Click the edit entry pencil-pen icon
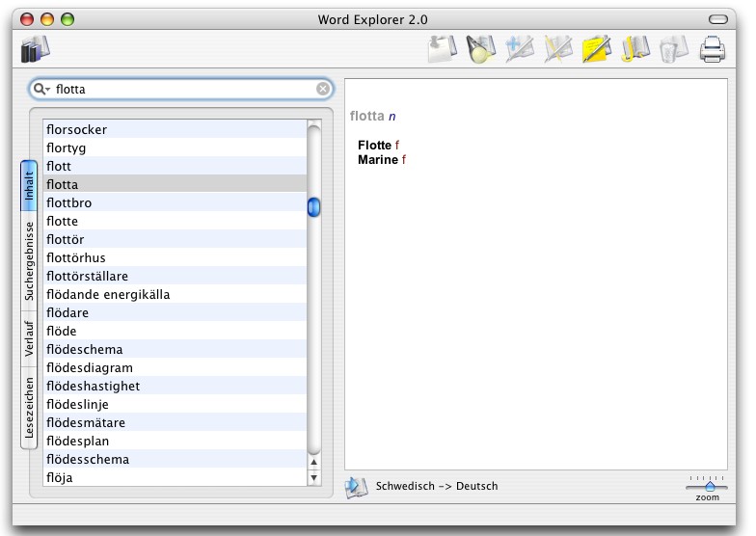This screenshot has width=756, height=536. (x=558, y=49)
